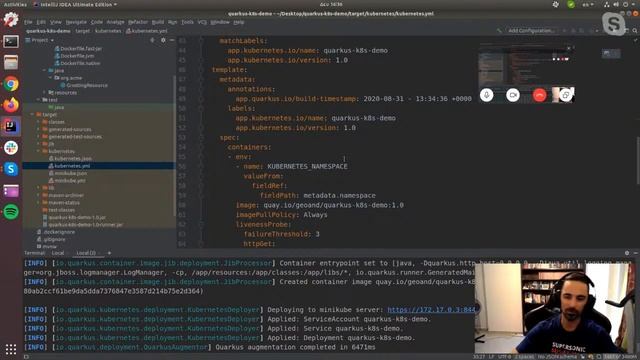
Task: Open the keyboard language en indicator
Action: tap(588, 4)
